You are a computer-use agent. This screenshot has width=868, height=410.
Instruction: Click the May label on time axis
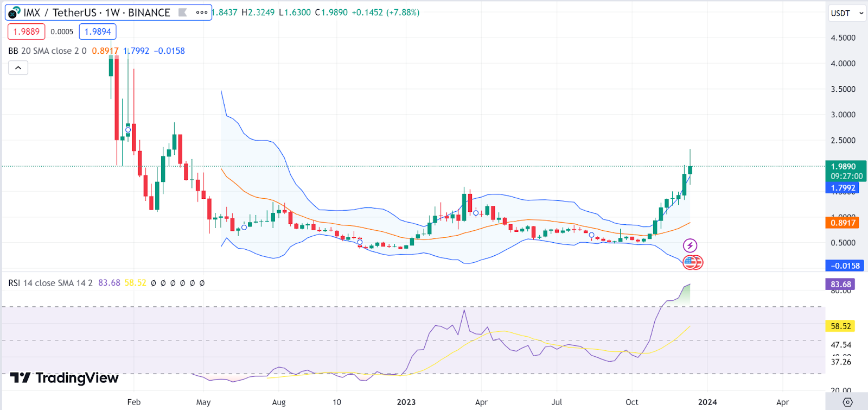(203, 402)
